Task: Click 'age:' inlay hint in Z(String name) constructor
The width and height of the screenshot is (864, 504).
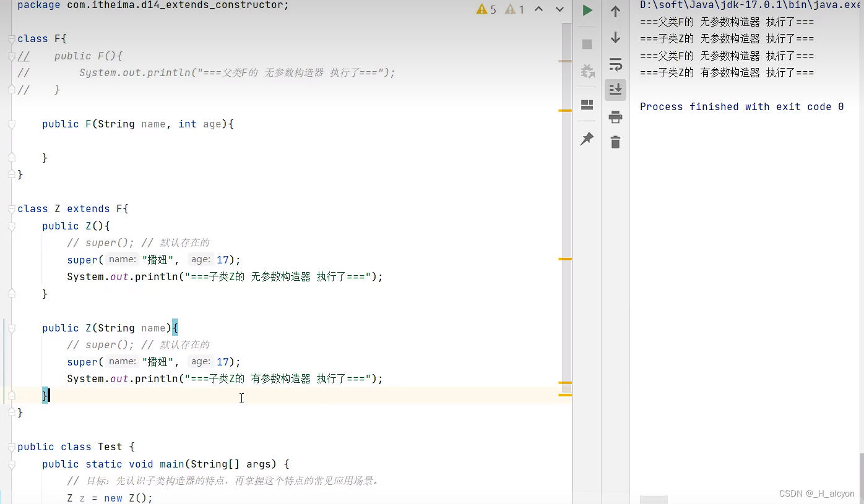Action: tap(201, 362)
